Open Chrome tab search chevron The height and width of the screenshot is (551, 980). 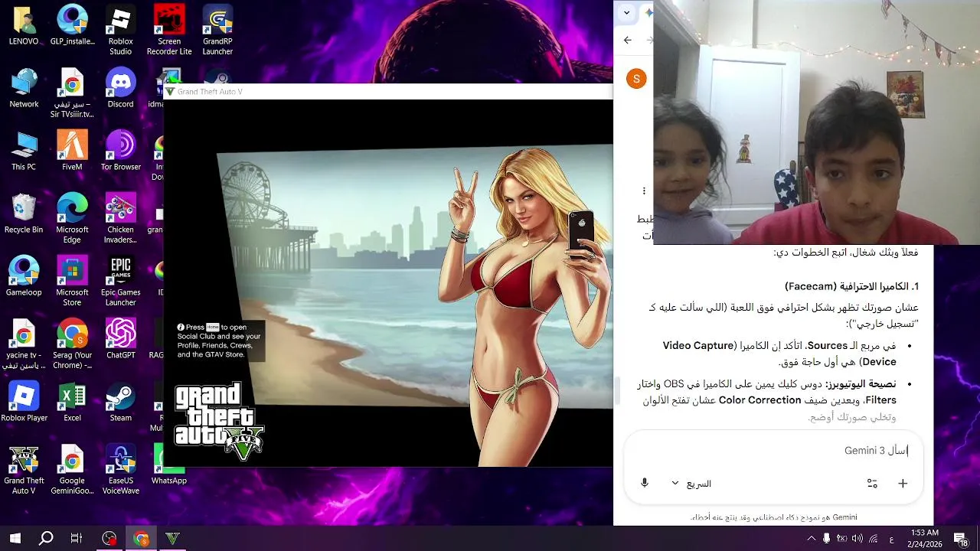627,12
